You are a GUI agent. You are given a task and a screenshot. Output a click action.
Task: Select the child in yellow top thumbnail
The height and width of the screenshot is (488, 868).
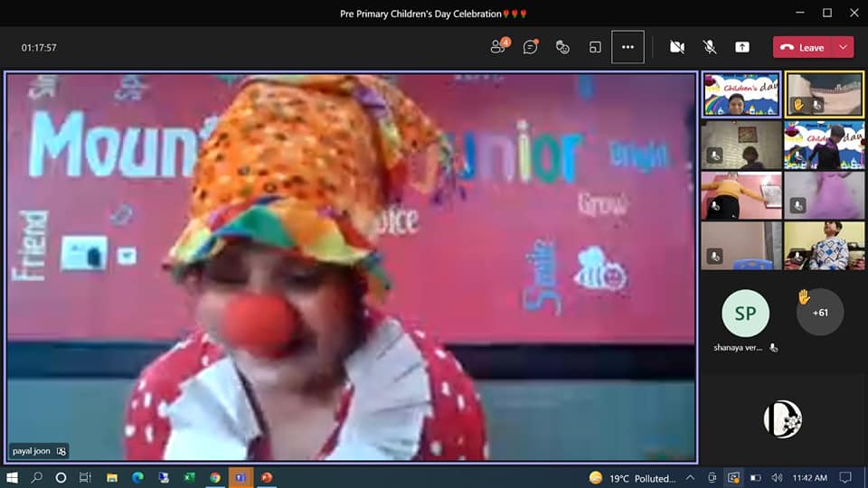click(x=741, y=195)
